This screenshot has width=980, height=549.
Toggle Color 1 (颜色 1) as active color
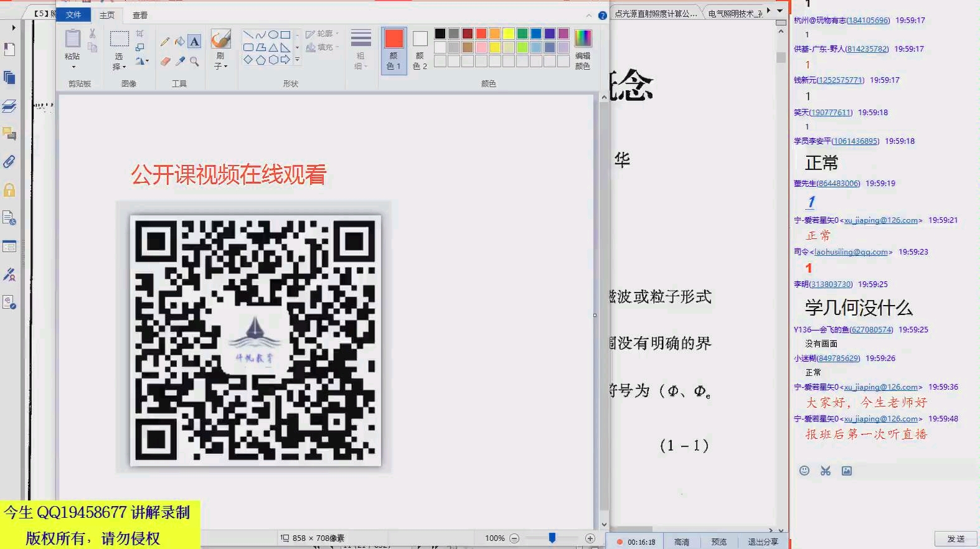click(393, 50)
